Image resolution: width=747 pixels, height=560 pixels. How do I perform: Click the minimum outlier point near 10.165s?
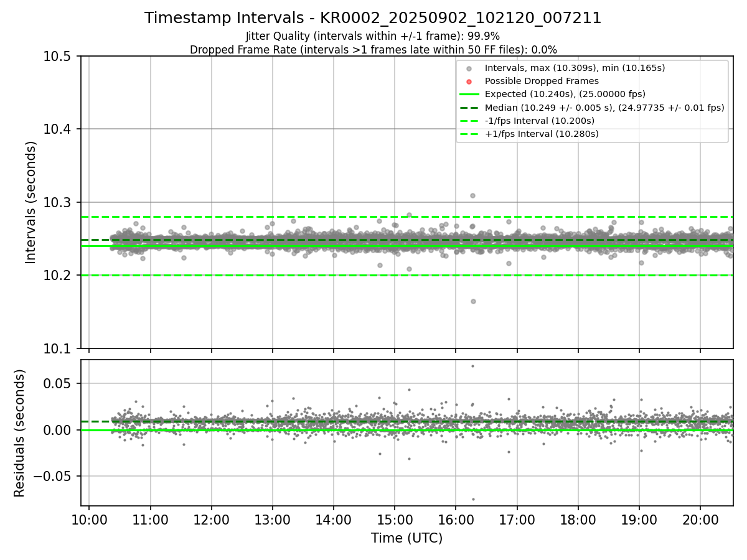pos(473,301)
